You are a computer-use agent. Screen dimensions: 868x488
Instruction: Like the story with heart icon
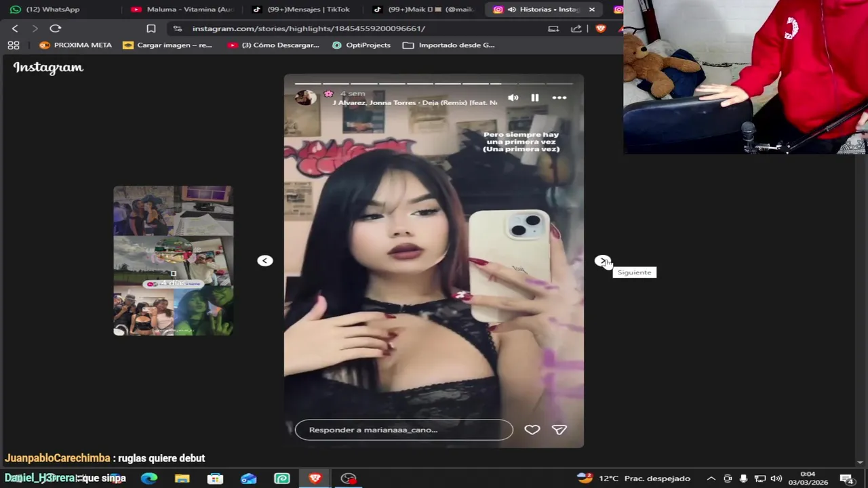pos(532,430)
